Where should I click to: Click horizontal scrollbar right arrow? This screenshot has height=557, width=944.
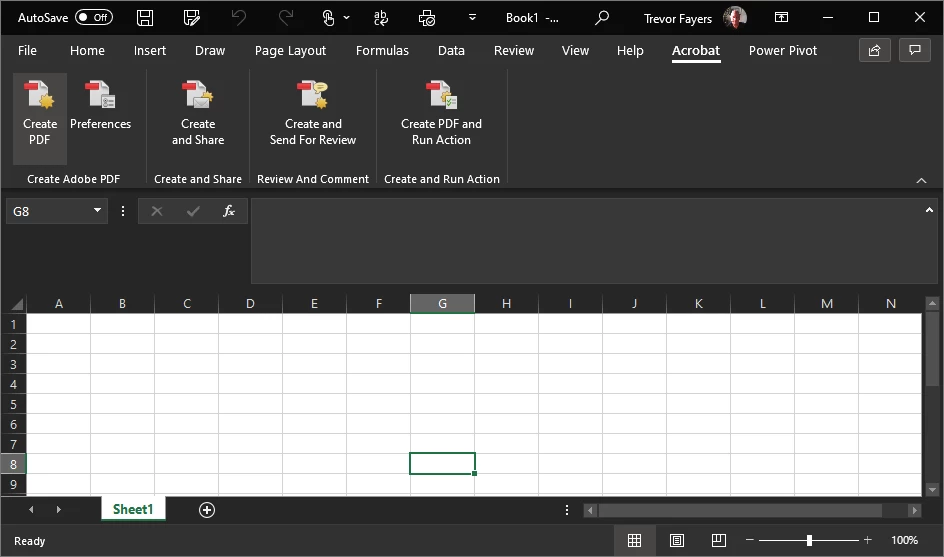[914, 510]
